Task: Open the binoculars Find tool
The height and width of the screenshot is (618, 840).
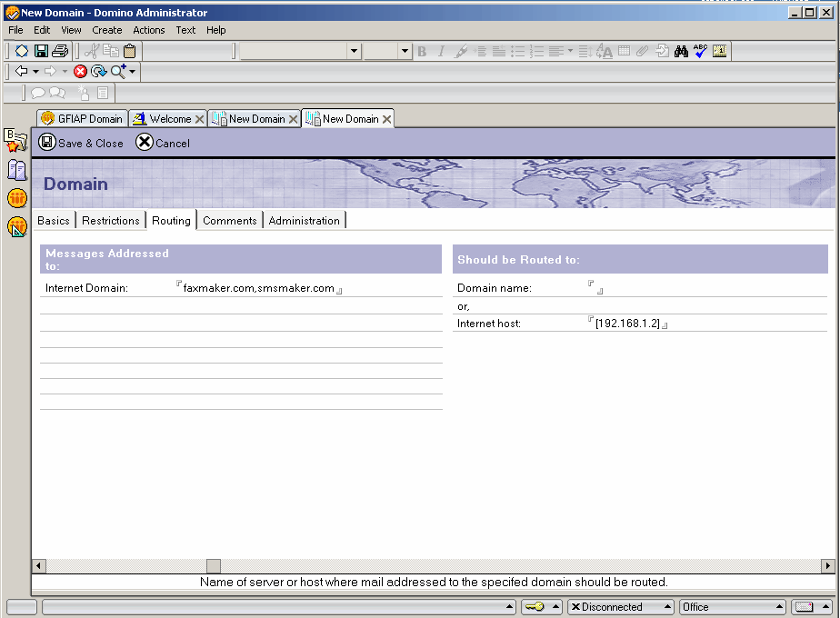Action: (x=681, y=51)
